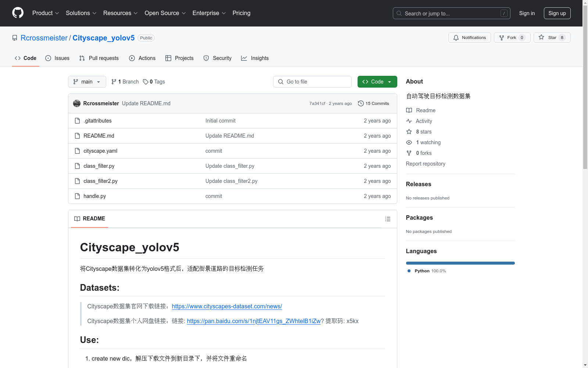Open the README outline icon

387,219
